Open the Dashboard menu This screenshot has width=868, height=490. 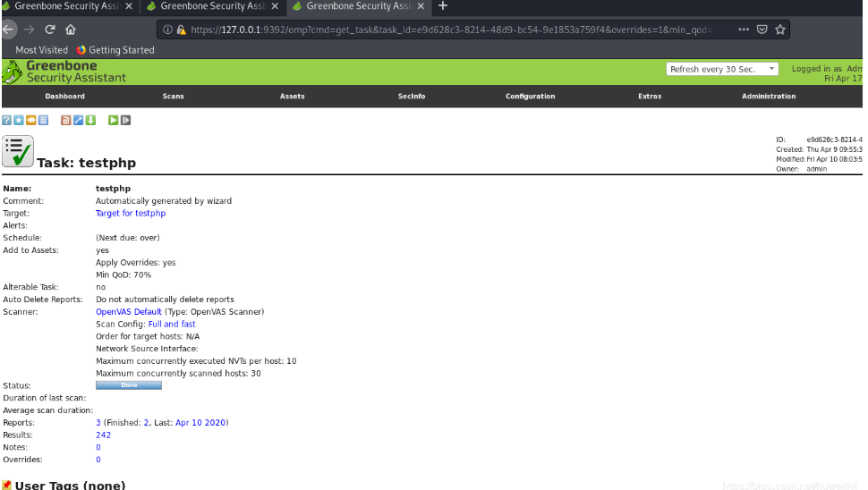click(64, 97)
